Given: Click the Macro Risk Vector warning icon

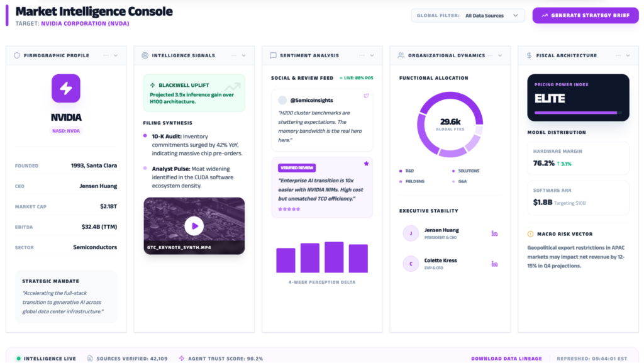Looking at the screenshot, I should 530,234.
